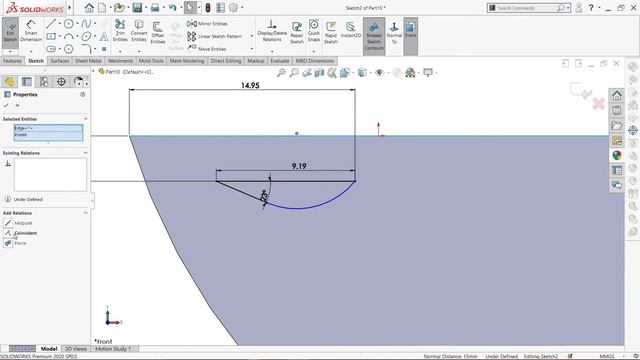Select the Smart Dimension tool
The image size is (640, 360).
point(31,31)
